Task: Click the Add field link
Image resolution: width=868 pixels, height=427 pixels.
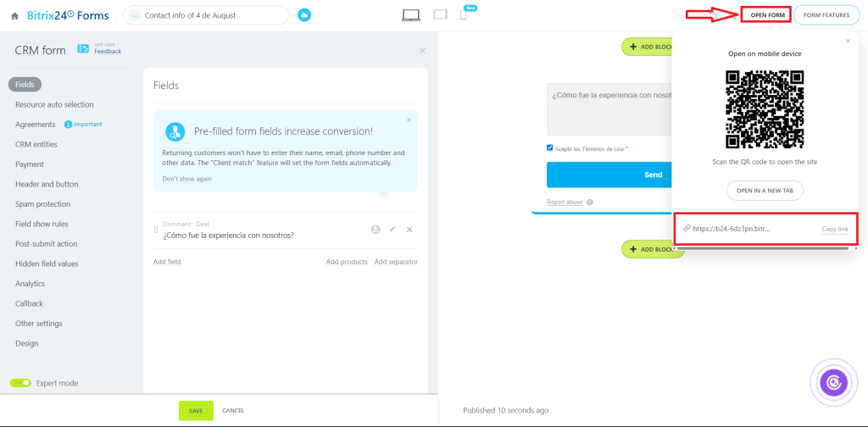Action: pyautogui.click(x=167, y=262)
